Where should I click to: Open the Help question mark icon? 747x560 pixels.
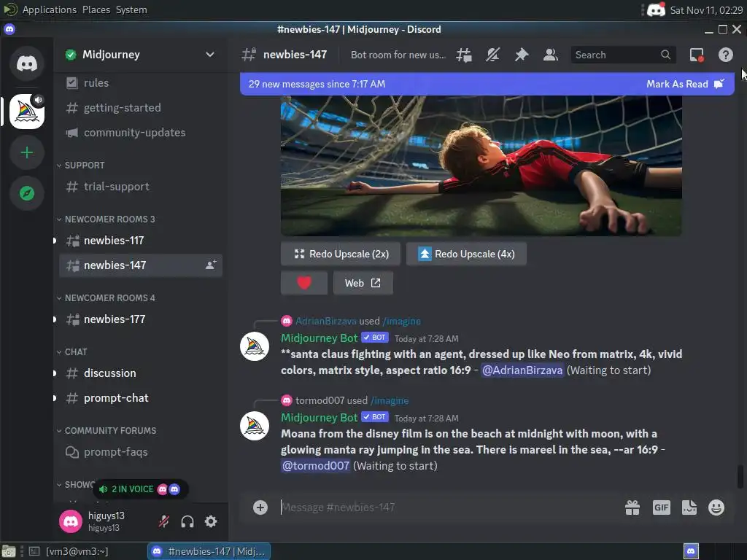point(726,55)
